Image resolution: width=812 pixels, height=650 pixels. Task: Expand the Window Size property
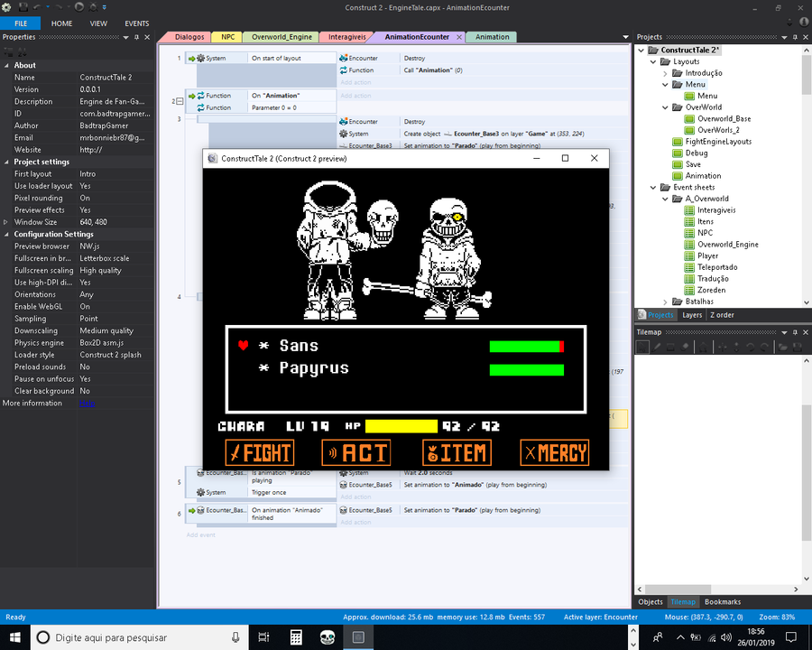[x=6, y=222]
